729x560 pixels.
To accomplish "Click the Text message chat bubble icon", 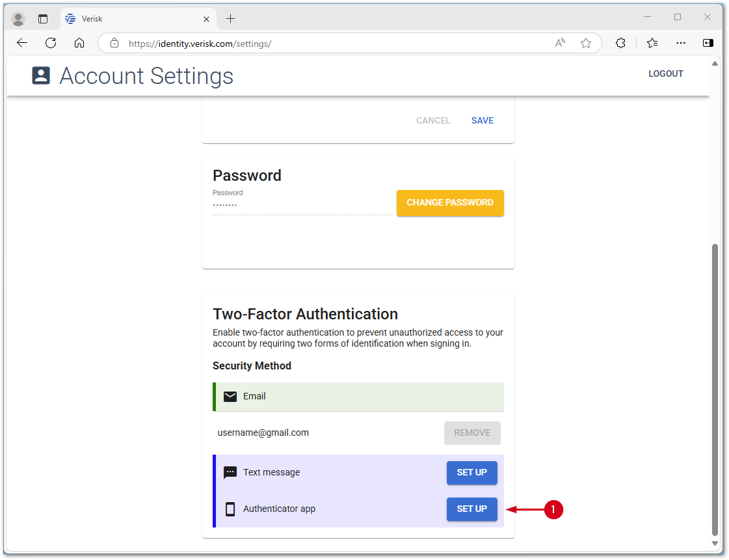I will [x=230, y=472].
